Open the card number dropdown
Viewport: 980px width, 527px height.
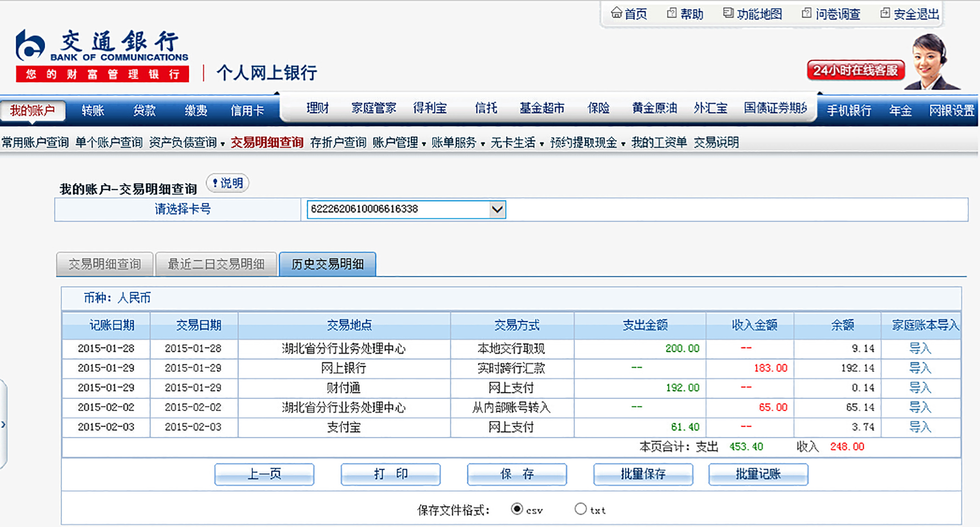(497, 209)
